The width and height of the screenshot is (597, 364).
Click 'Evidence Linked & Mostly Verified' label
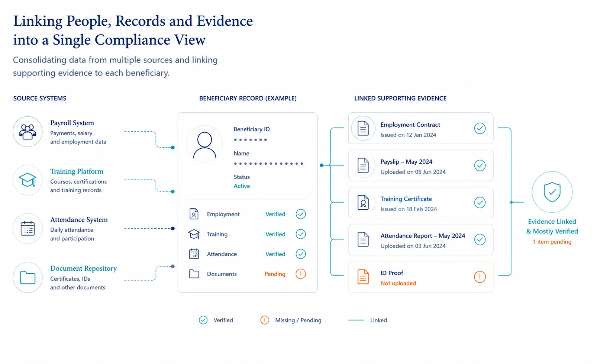[552, 226]
